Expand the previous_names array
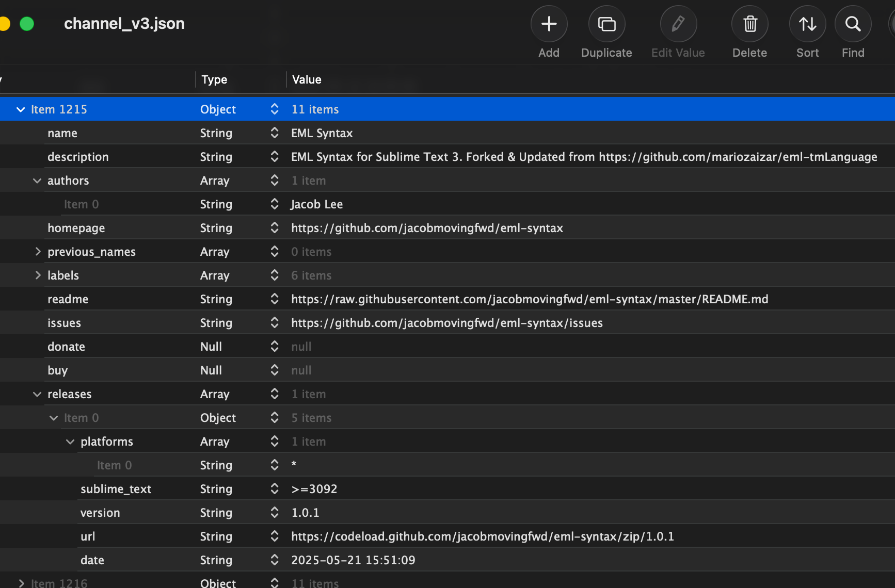 [38, 251]
